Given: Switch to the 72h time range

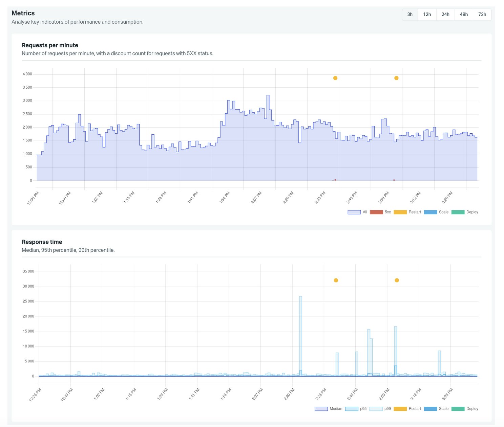Looking at the screenshot, I should (482, 15).
